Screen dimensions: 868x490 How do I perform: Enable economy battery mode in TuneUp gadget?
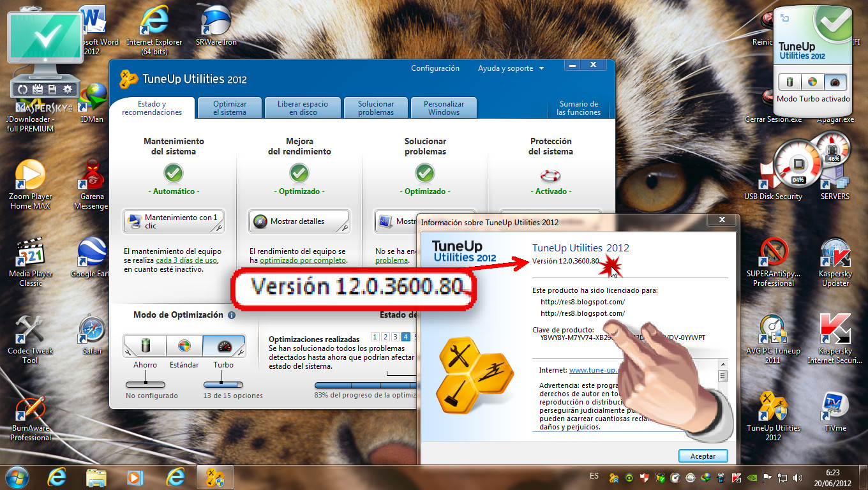coord(789,82)
